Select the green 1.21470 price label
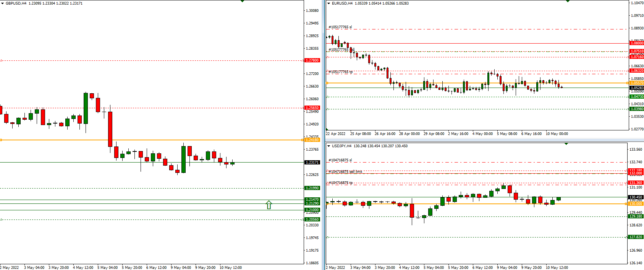Viewport: 644px width, 270px height. pyautogui.click(x=312, y=200)
